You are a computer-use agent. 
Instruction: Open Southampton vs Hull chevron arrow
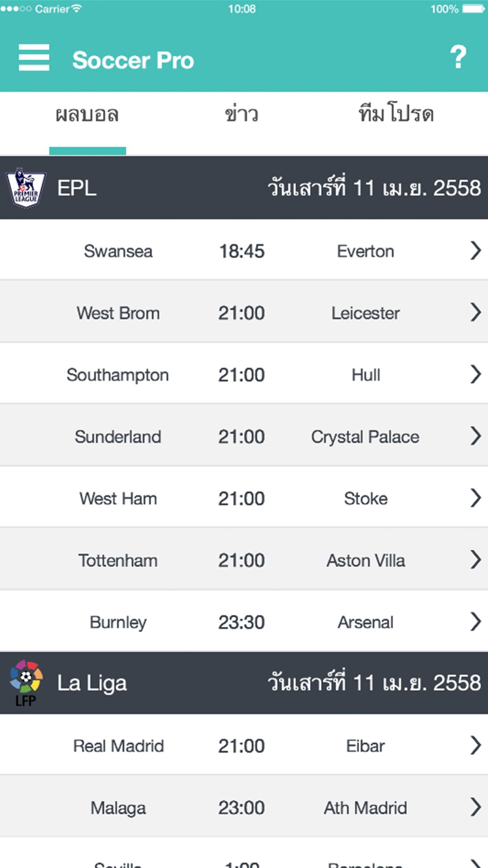pyautogui.click(x=475, y=374)
